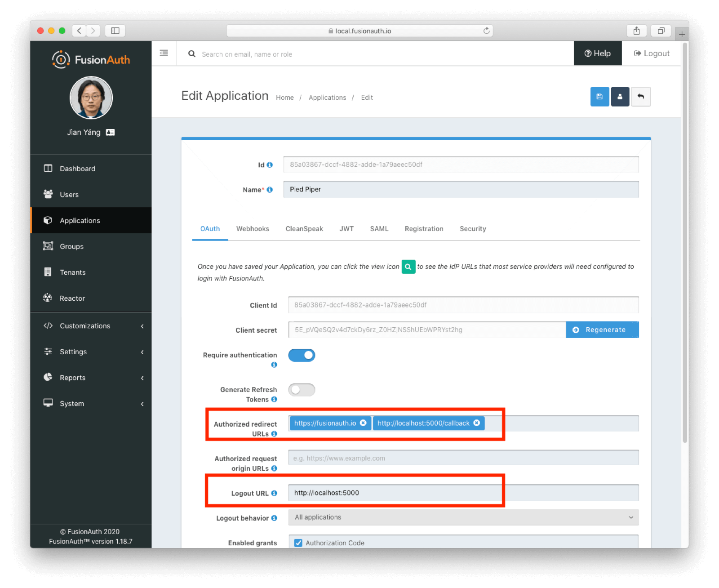Remove the https://fusionauth.io redirect URL
Viewport: 719px width, 588px height.
click(363, 423)
